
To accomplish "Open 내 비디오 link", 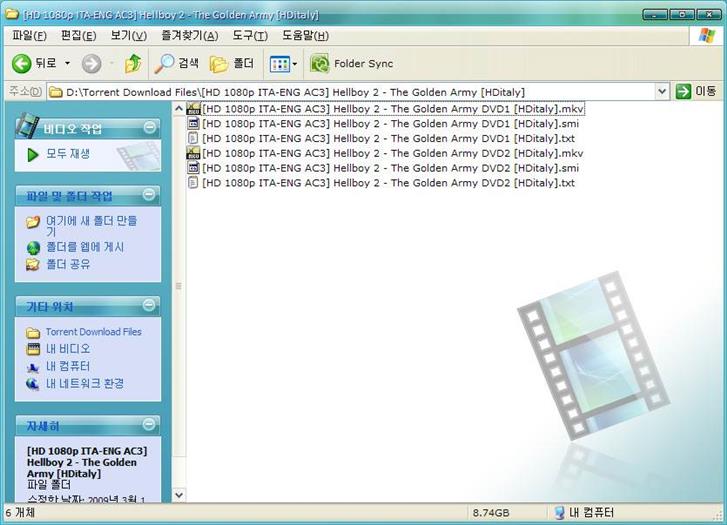I will tap(68, 349).
